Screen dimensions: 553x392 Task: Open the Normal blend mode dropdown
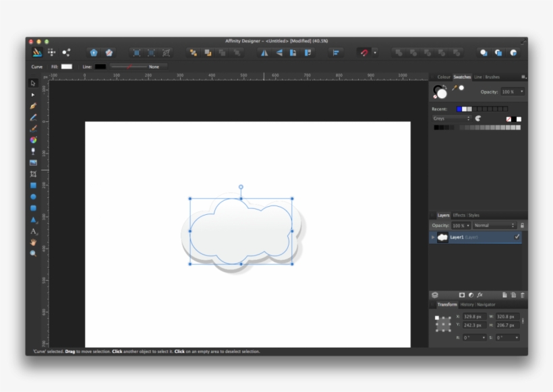(x=494, y=226)
